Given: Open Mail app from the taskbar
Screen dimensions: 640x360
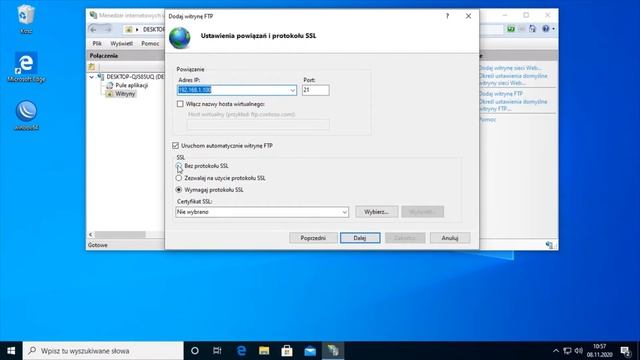Looking at the screenshot, I should pyautogui.click(x=310, y=351).
